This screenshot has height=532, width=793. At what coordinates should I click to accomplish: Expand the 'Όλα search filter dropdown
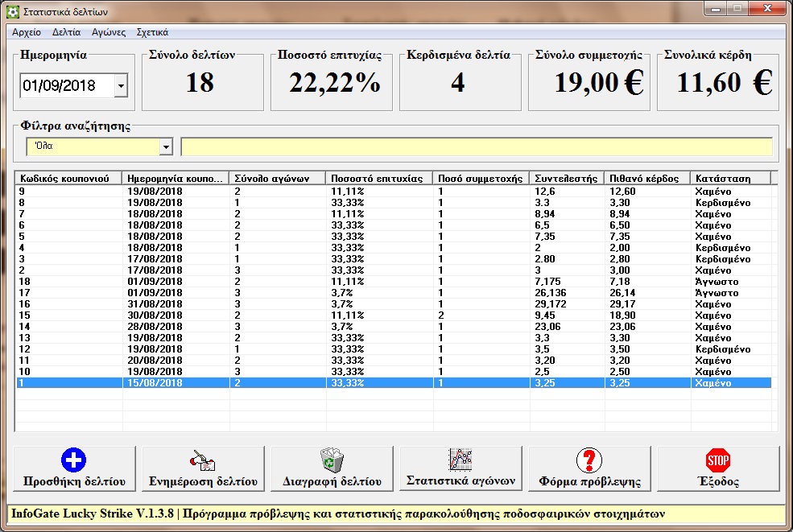[166, 147]
